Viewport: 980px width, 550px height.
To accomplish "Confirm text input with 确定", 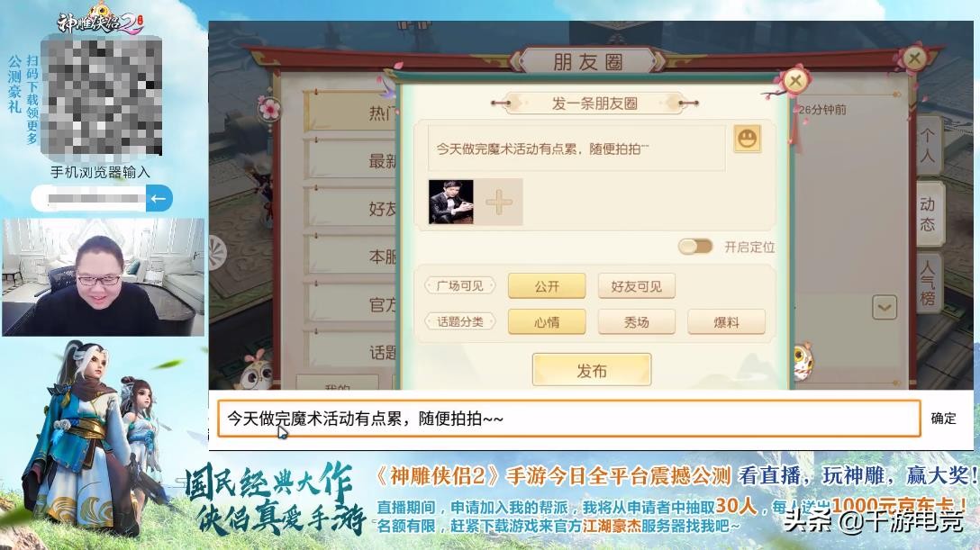I will pyautogui.click(x=944, y=419).
